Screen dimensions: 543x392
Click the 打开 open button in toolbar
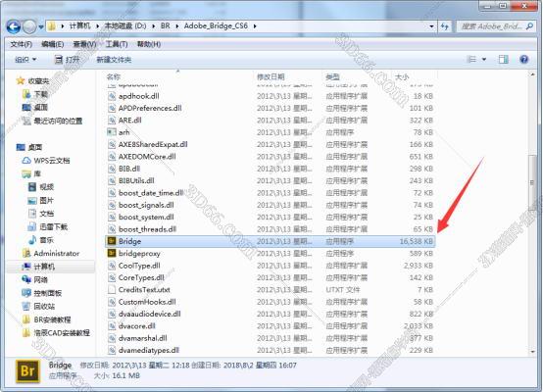(68, 60)
